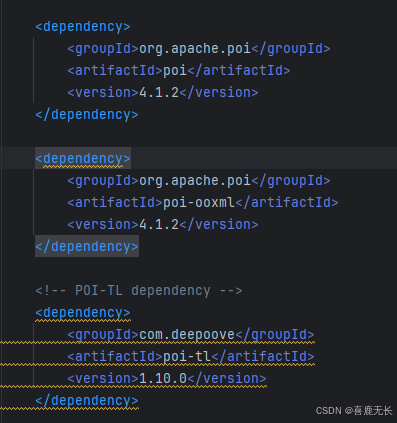Click the highlighted opening dependency tag
The image size is (397, 423).
pyautogui.click(x=83, y=158)
